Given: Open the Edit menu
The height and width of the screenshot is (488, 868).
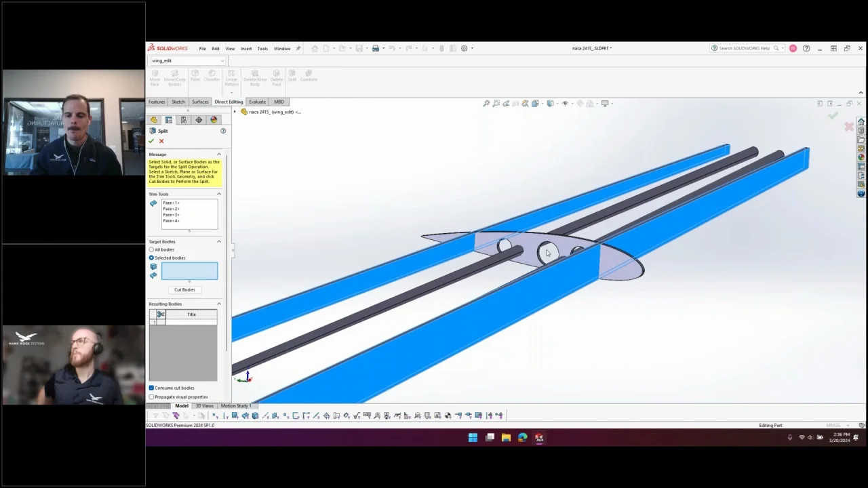Looking at the screenshot, I should [x=216, y=48].
